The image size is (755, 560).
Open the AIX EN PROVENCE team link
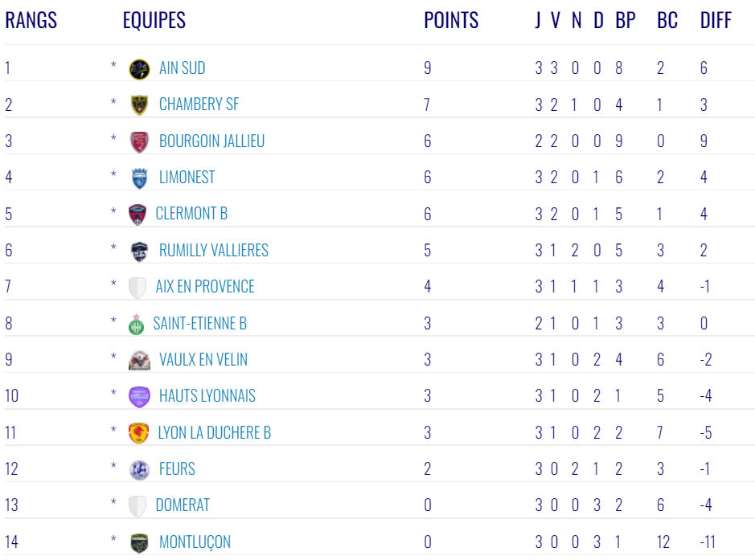point(205,287)
